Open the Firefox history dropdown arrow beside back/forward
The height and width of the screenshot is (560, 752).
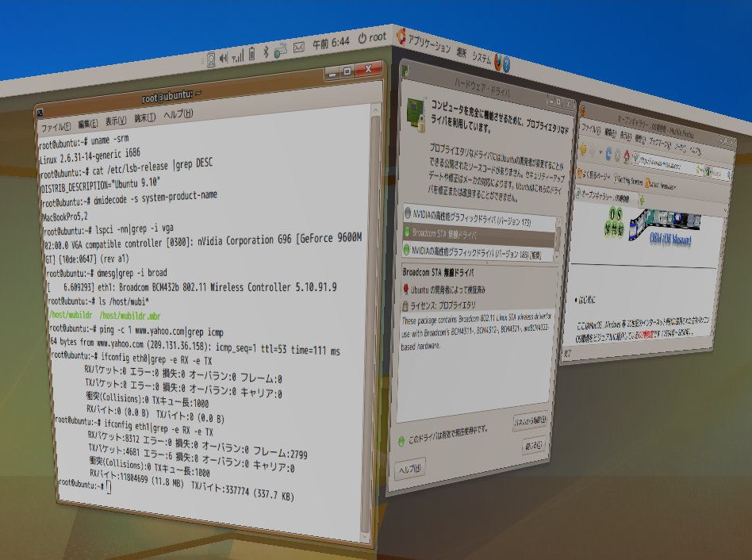pos(600,152)
